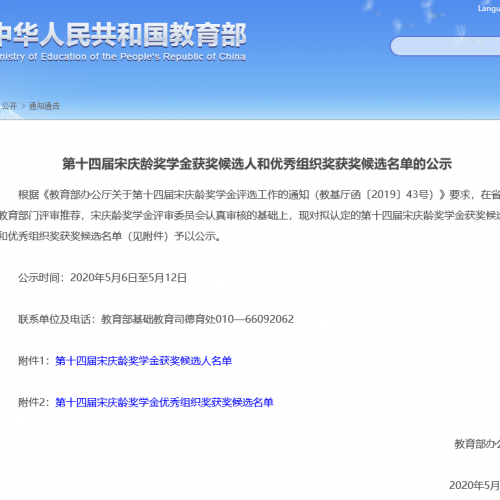Focus the site search input field
Image resolution: width=500 pixels, height=500 pixels.
[x=445, y=46]
